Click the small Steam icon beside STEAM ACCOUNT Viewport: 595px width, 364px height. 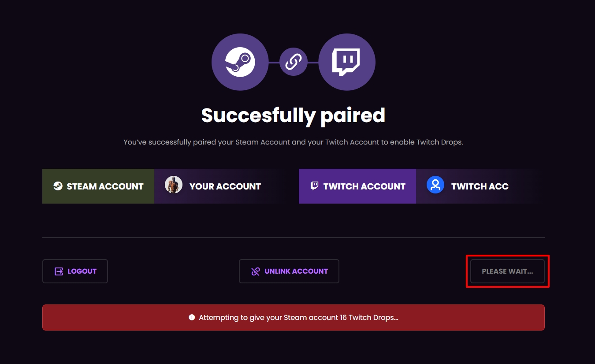click(x=58, y=186)
